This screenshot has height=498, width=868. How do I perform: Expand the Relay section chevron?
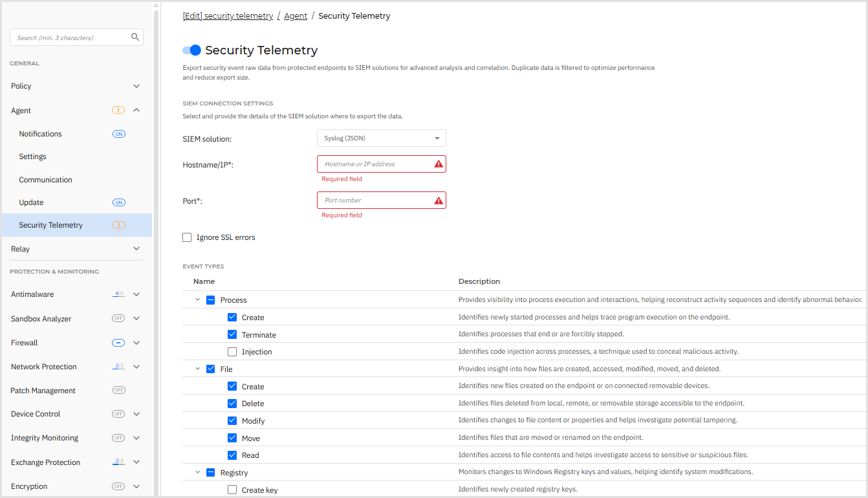pyautogui.click(x=136, y=249)
